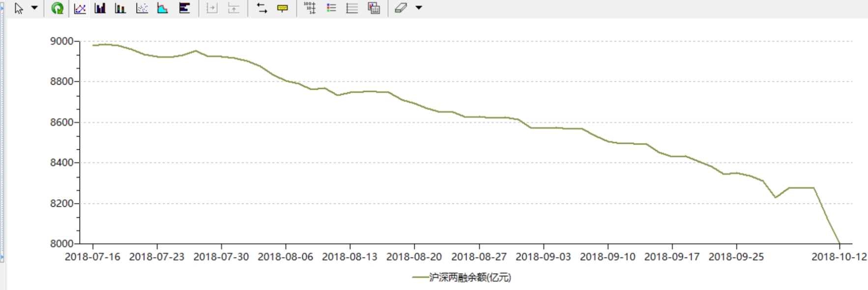
Task: Choose the scatter plot chart type
Action: point(142,8)
